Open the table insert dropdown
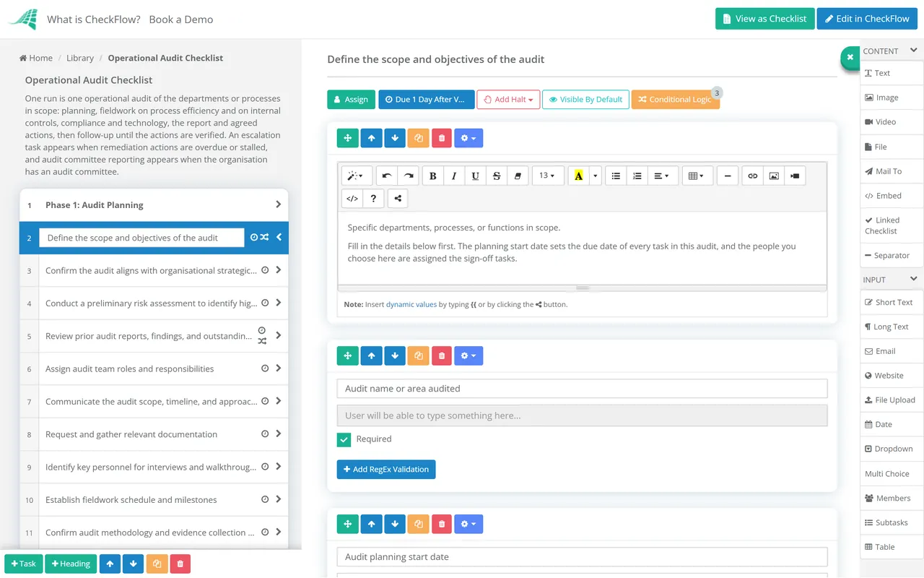 click(x=697, y=176)
